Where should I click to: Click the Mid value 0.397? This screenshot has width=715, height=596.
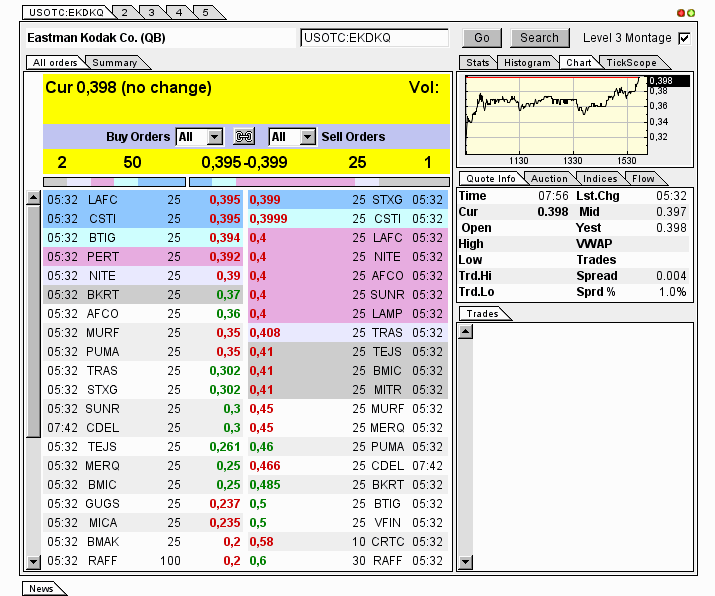pos(671,212)
